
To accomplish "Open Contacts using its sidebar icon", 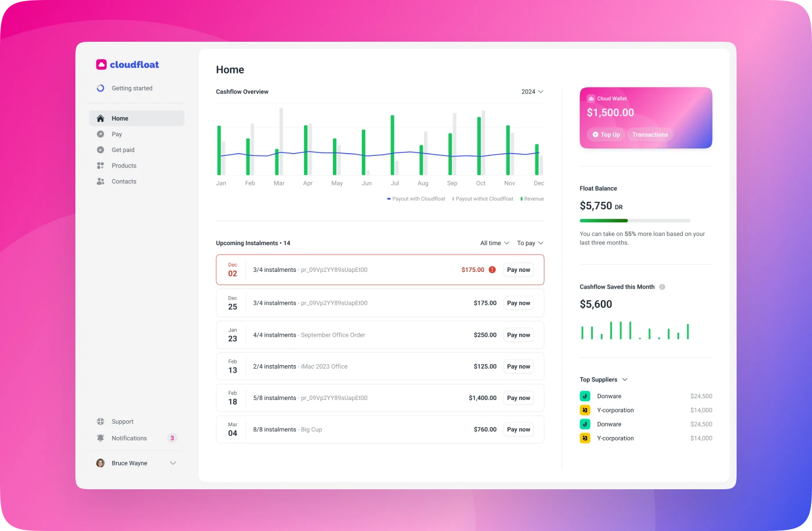I will click(101, 181).
